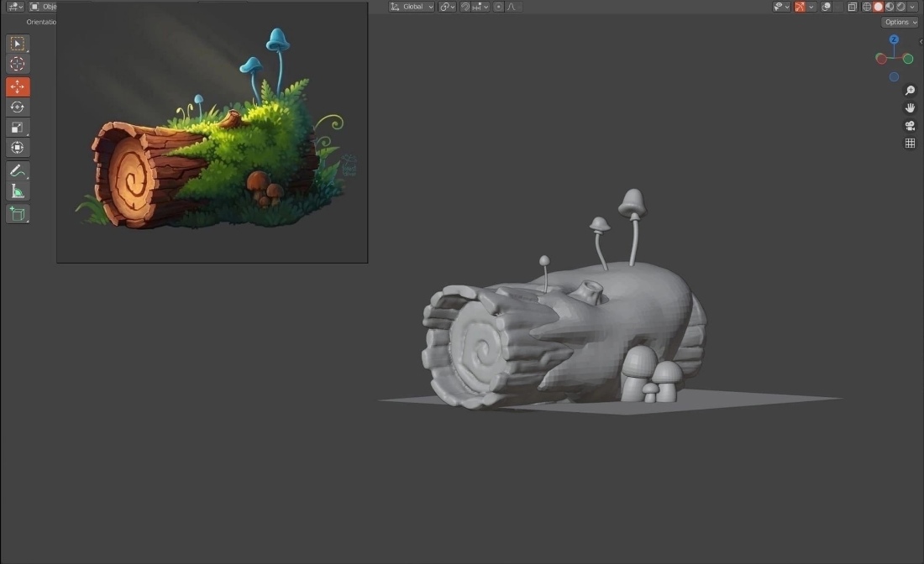Toggle the camera view icon
The height and width of the screenshot is (564, 924).
[910, 125]
